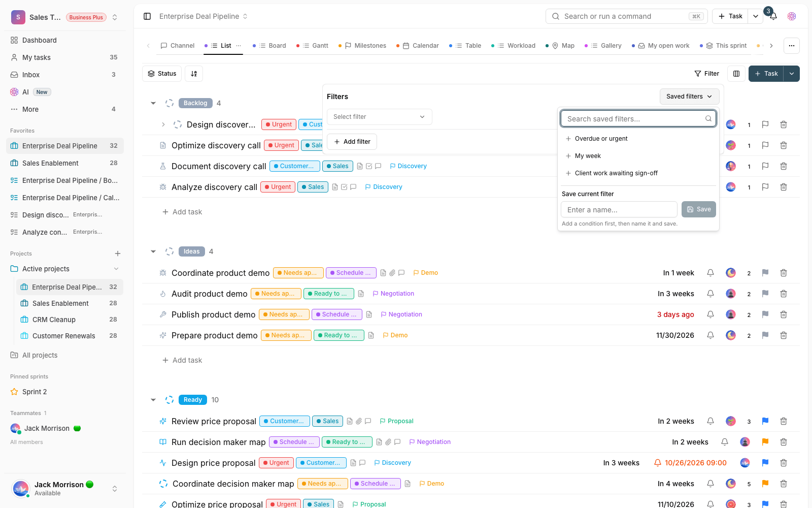Open notifications bell in top bar
This screenshot has width=812, height=508.
[773, 16]
